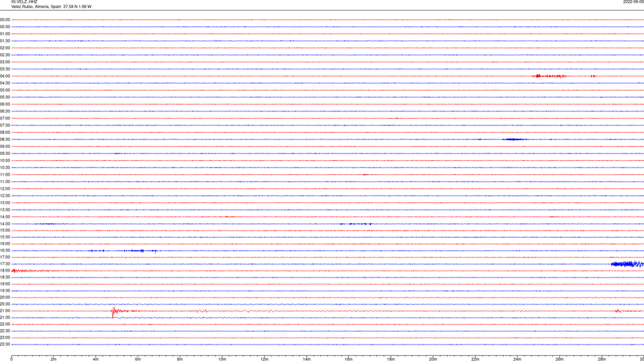Viewport: 644px width, 362px height.
Task: Click the red earthquake onset on the 21:00 trace
Action: (115, 312)
